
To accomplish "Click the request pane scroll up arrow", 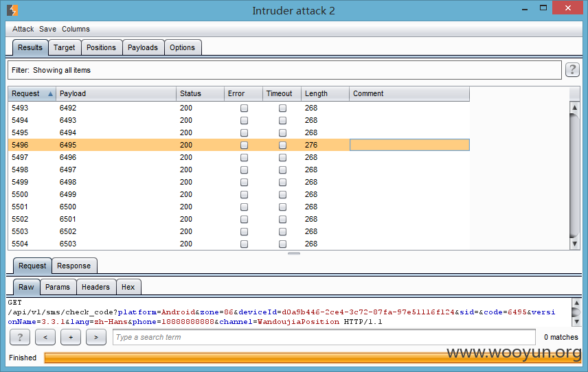I will pos(576,303).
